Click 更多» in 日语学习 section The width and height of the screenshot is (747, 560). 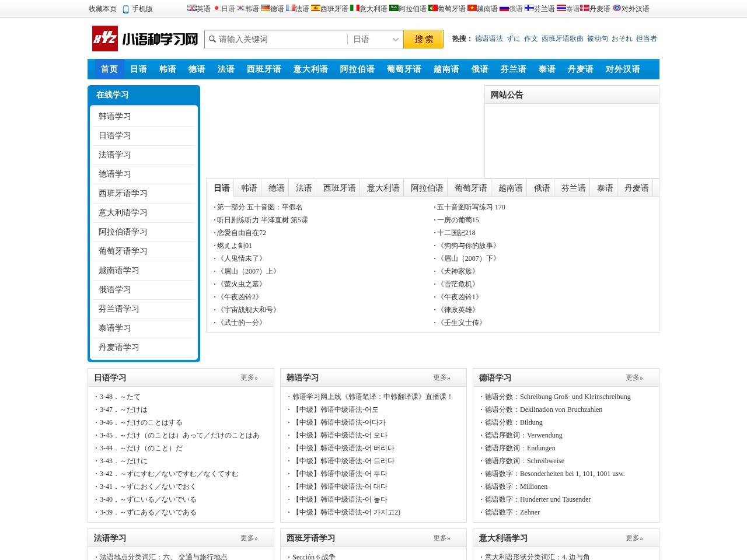tap(249, 377)
